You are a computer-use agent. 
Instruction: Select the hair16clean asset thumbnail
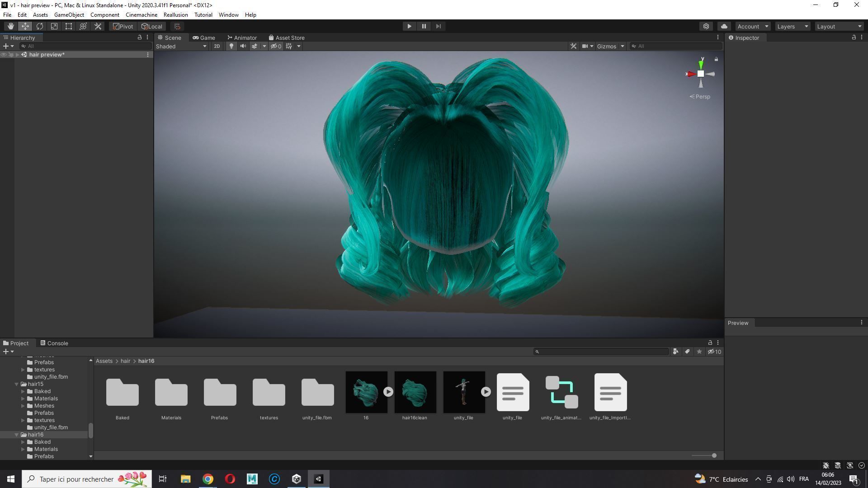(415, 392)
